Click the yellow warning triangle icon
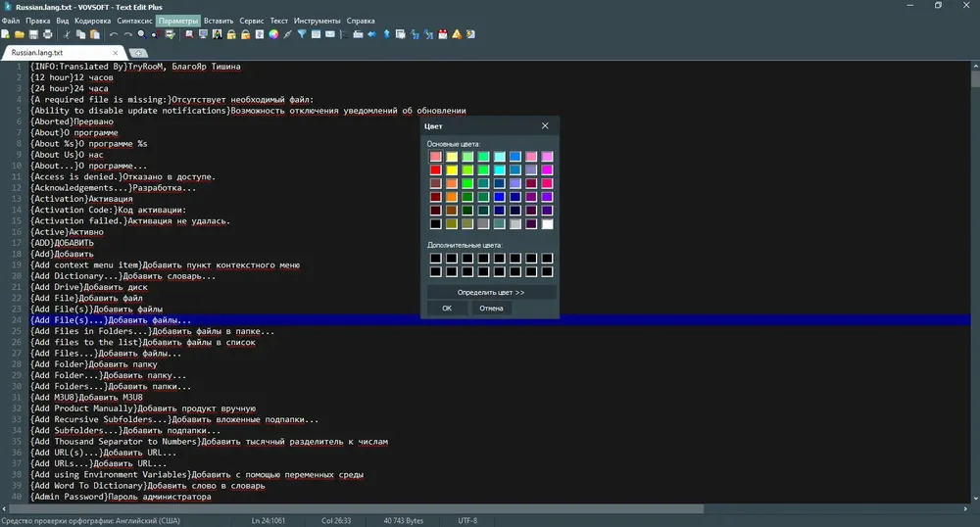980x527 pixels. pyautogui.click(x=457, y=34)
